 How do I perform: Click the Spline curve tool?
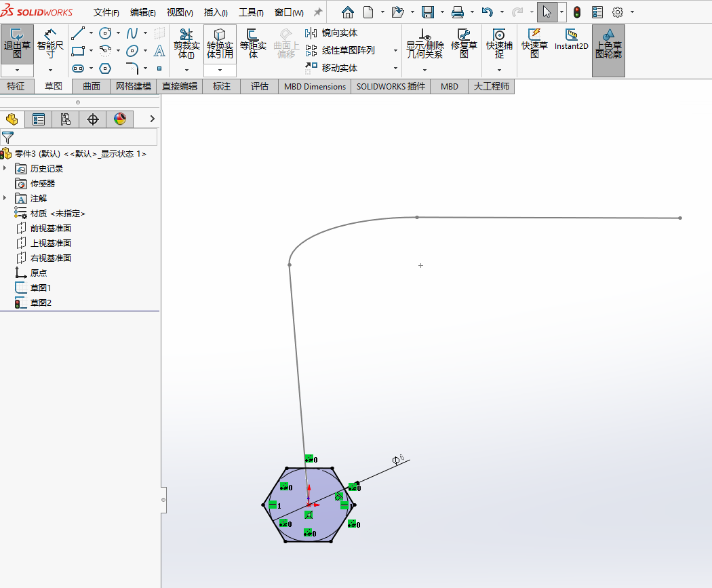click(132, 33)
